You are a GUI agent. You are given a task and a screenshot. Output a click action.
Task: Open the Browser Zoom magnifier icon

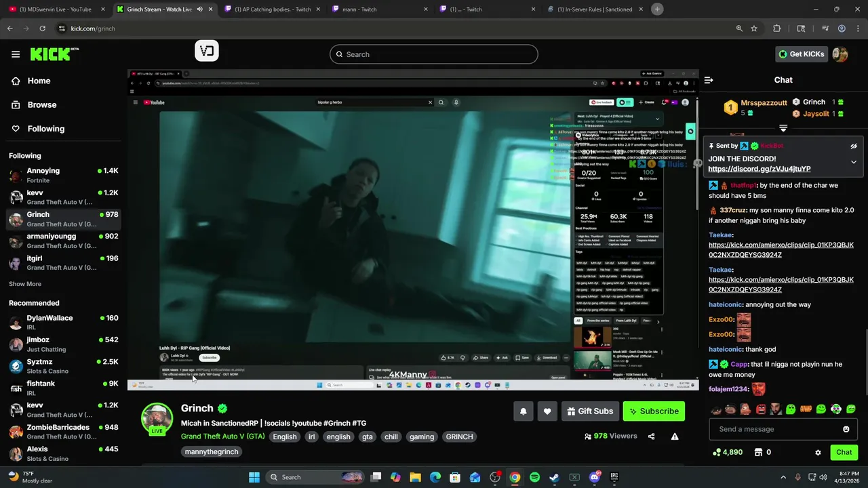coord(739,28)
